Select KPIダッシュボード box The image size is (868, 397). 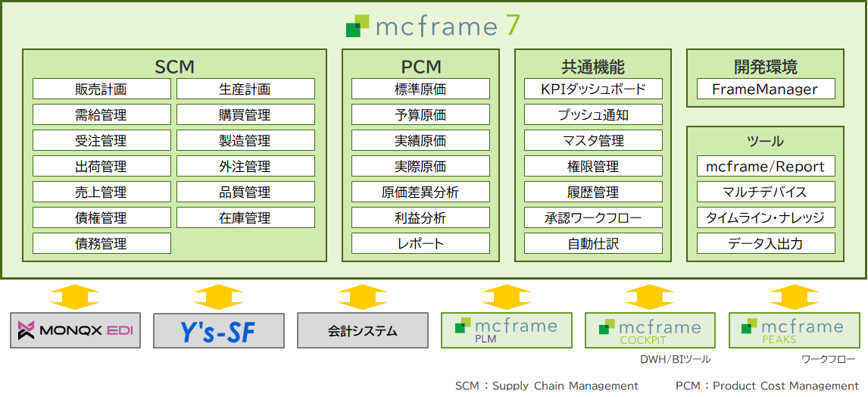coord(593,89)
